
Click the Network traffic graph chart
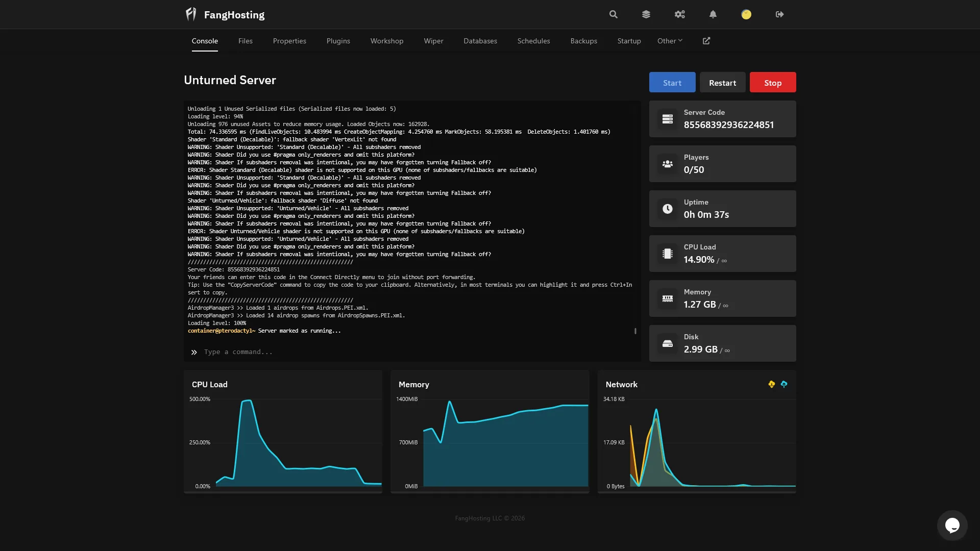point(713,443)
